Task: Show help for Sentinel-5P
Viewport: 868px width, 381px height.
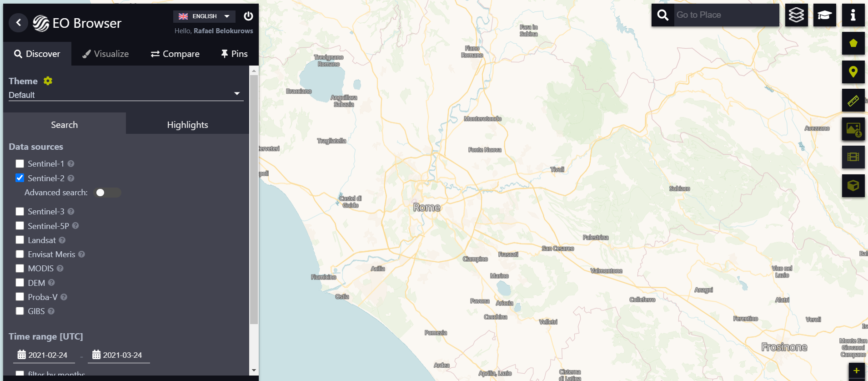Action: pos(75,225)
